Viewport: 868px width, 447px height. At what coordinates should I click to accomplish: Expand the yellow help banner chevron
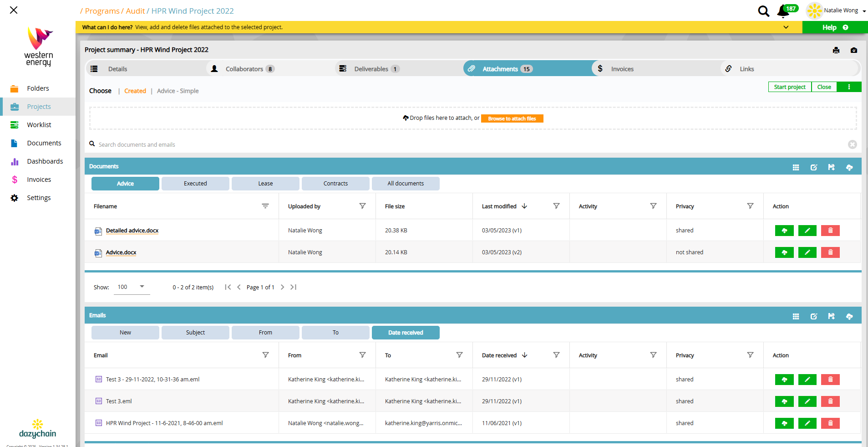(x=786, y=27)
